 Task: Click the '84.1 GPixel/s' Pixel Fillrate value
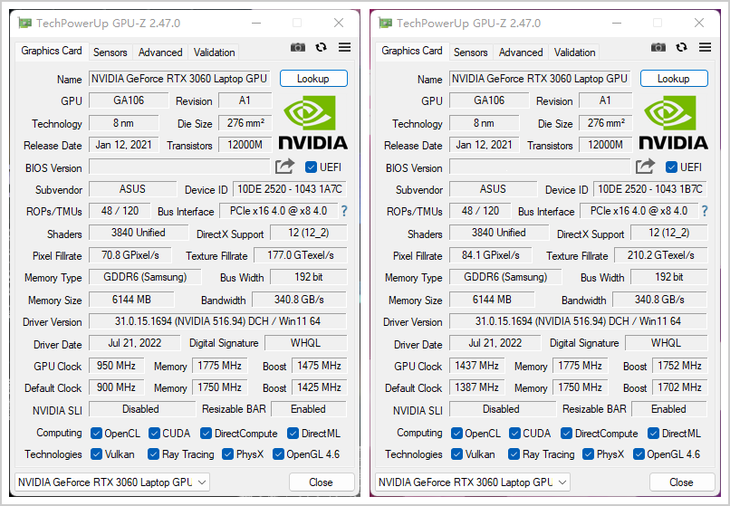pyautogui.click(x=490, y=255)
